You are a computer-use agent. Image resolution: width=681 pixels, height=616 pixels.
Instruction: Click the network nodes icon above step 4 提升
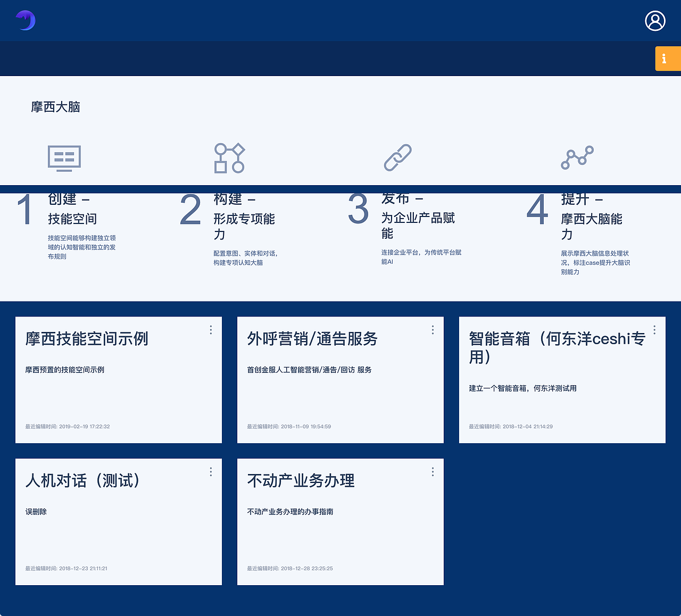(577, 158)
